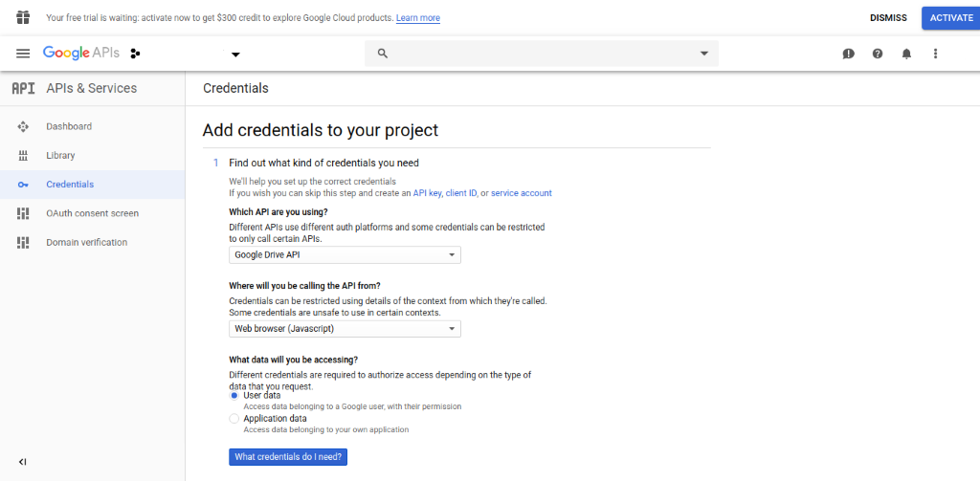Image resolution: width=980 pixels, height=481 pixels.
Task: Open OAuth consent screen in sidebar
Action: click(92, 213)
